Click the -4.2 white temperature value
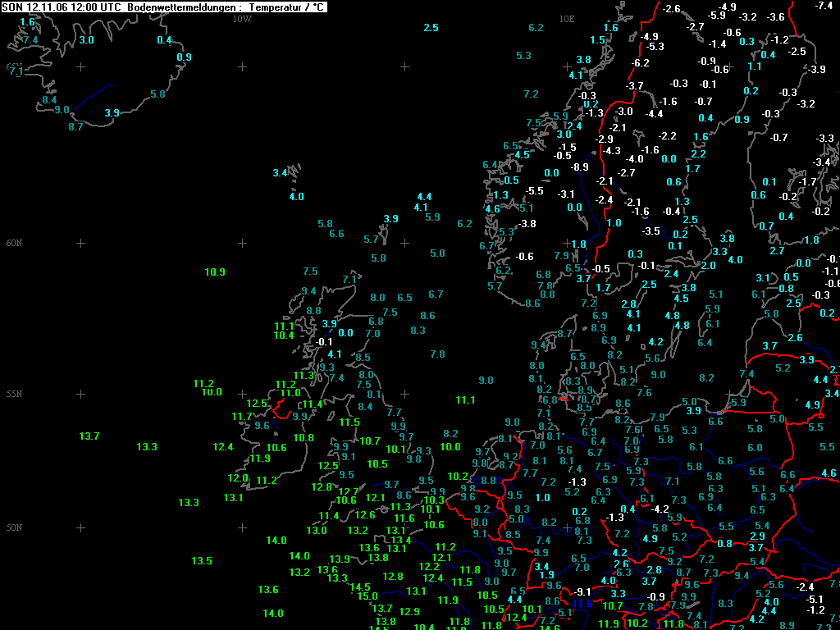Image resolution: width=840 pixels, height=630 pixels. click(660, 509)
